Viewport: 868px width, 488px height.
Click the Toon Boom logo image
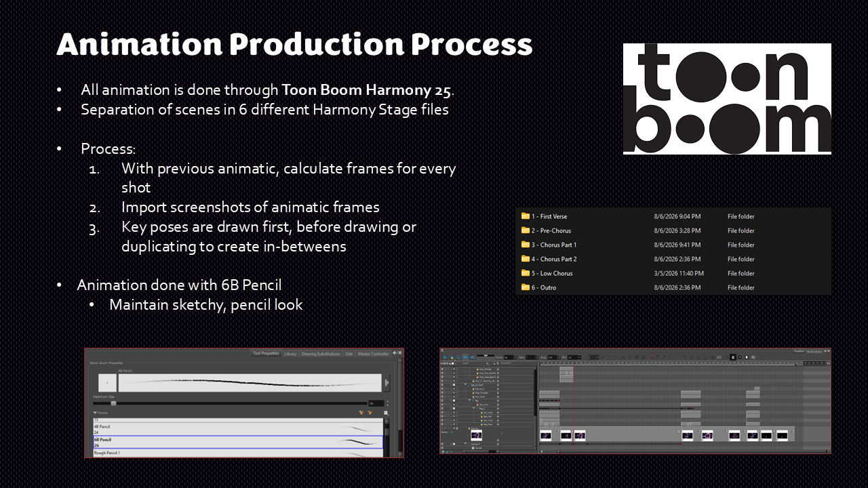click(727, 99)
